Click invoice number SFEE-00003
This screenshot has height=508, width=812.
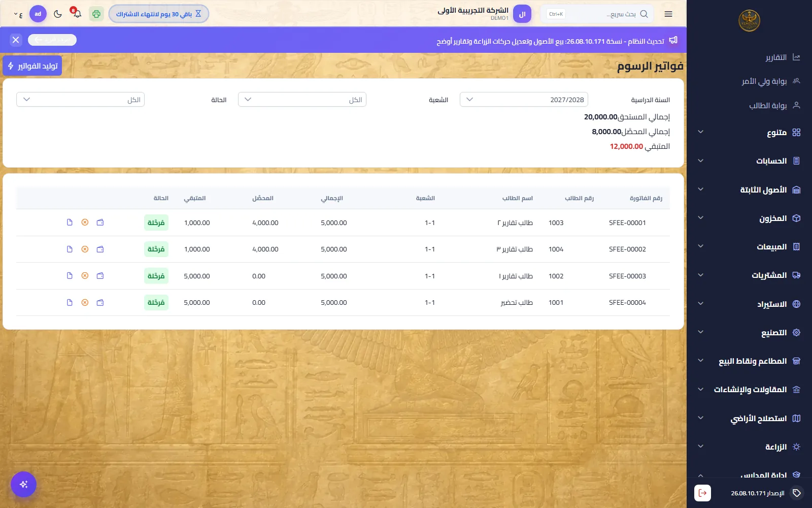coord(627,276)
